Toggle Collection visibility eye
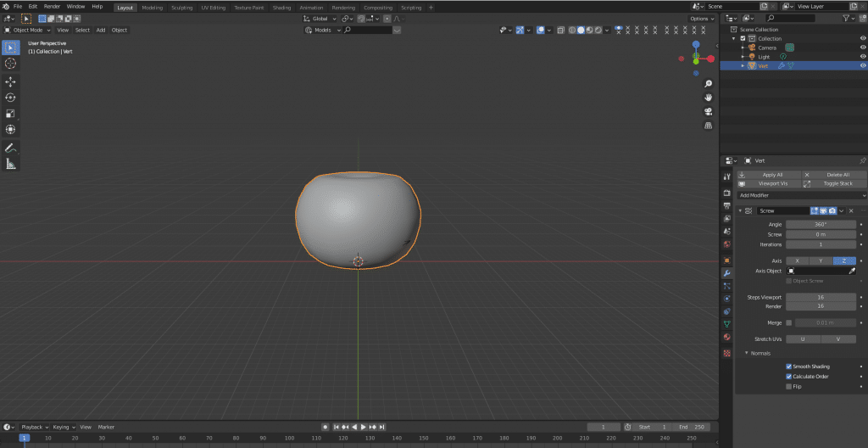This screenshot has height=448, width=868. coord(862,38)
